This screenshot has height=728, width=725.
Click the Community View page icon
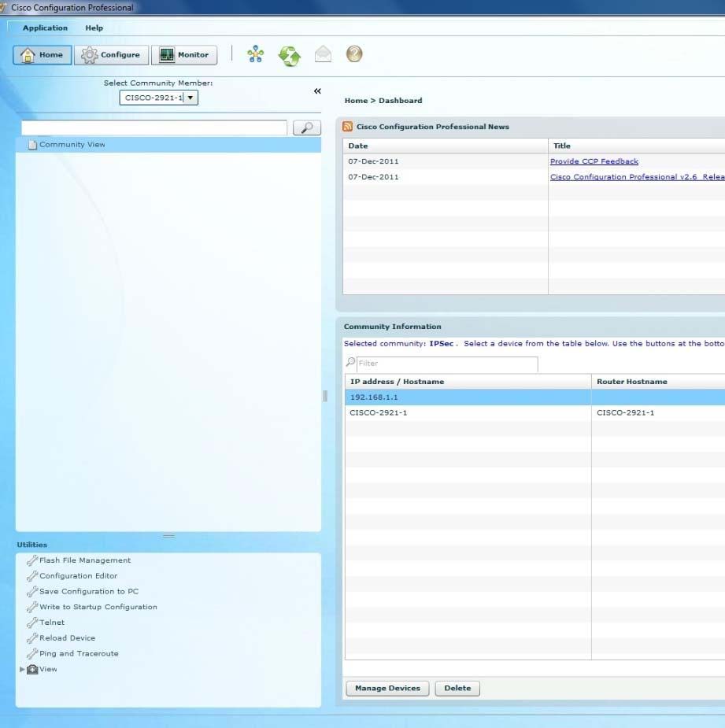click(x=32, y=145)
